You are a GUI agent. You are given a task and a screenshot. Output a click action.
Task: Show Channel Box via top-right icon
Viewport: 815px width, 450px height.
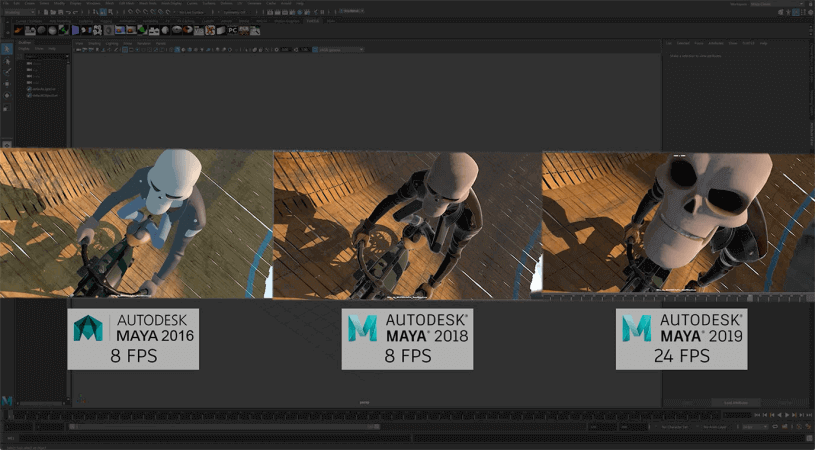(x=810, y=12)
